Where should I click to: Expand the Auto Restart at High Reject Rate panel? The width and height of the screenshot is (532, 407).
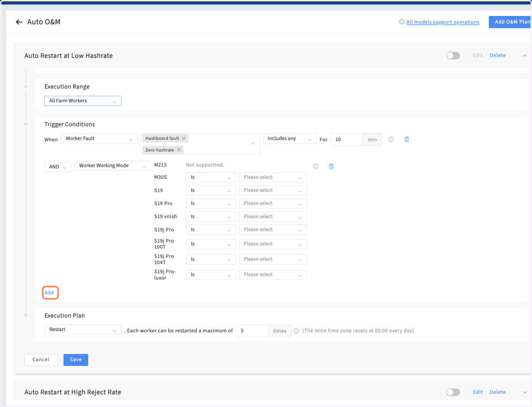(524, 392)
